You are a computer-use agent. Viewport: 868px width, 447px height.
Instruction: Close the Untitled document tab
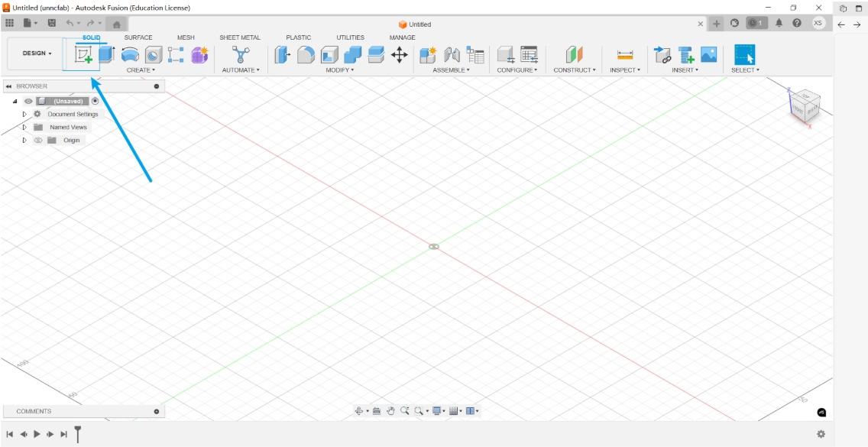[x=700, y=24]
